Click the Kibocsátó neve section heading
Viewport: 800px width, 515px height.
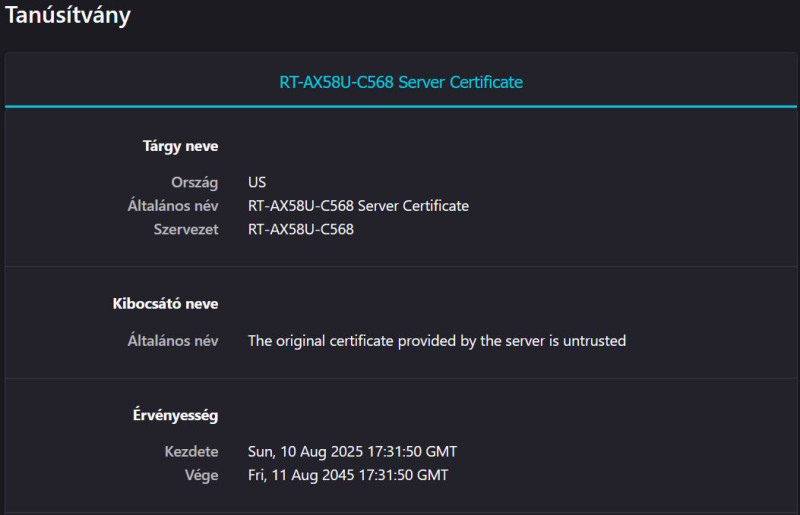coord(166,303)
